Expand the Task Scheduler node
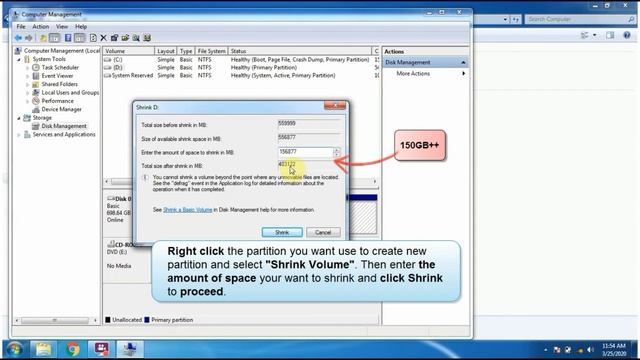640x360 pixels. (x=28, y=68)
